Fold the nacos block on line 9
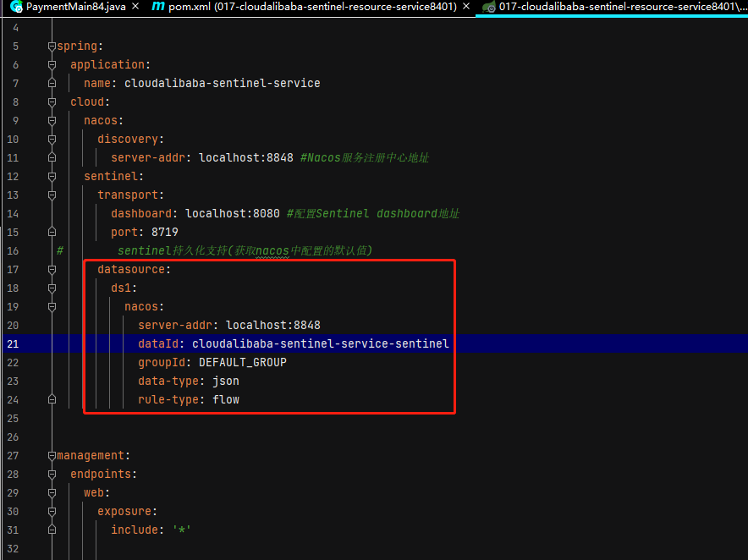The width and height of the screenshot is (748, 560). [52, 121]
